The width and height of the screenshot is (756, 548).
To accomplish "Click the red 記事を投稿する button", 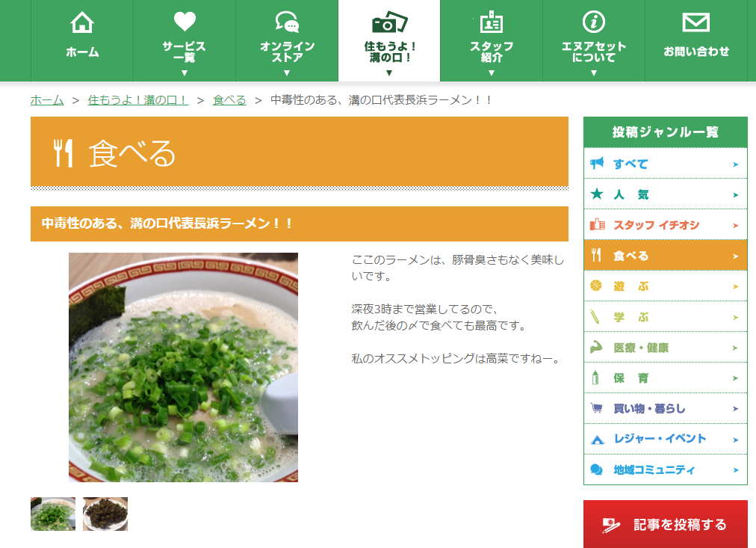I will pyautogui.click(x=666, y=524).
